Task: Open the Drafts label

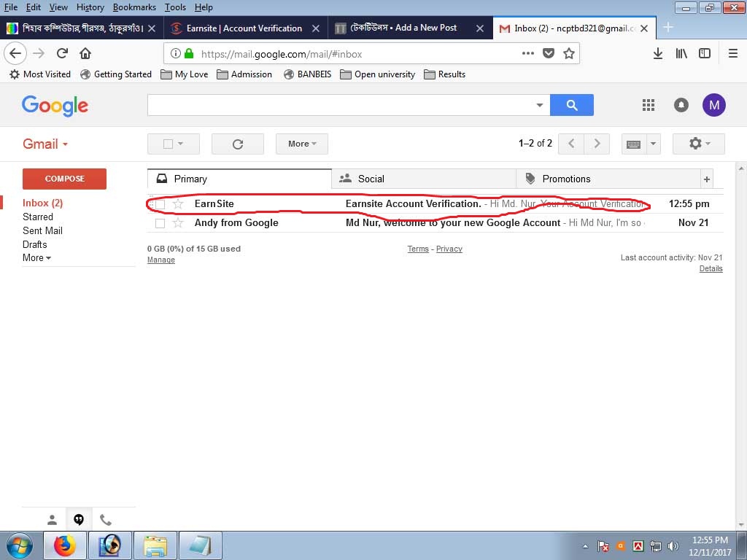Action: click(x=35, y=244)
